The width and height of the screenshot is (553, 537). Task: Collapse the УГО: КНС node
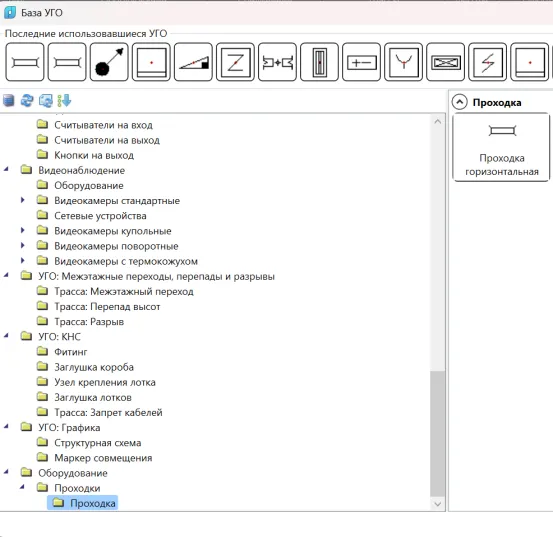(6, 336)
